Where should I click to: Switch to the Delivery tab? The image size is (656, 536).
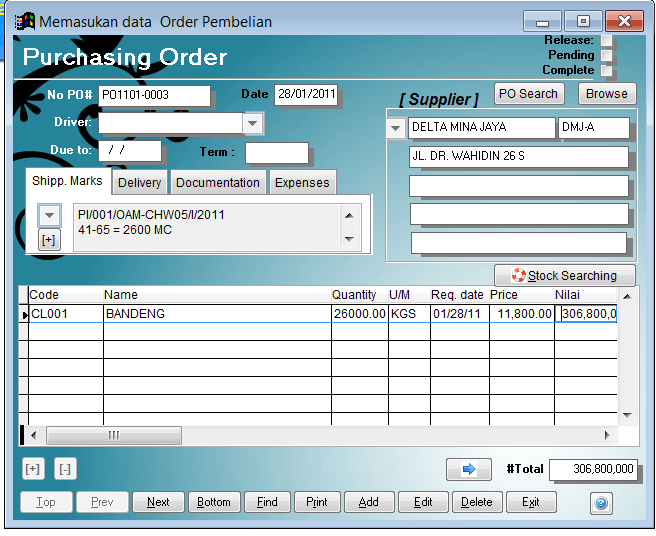[x=140, y=182]
